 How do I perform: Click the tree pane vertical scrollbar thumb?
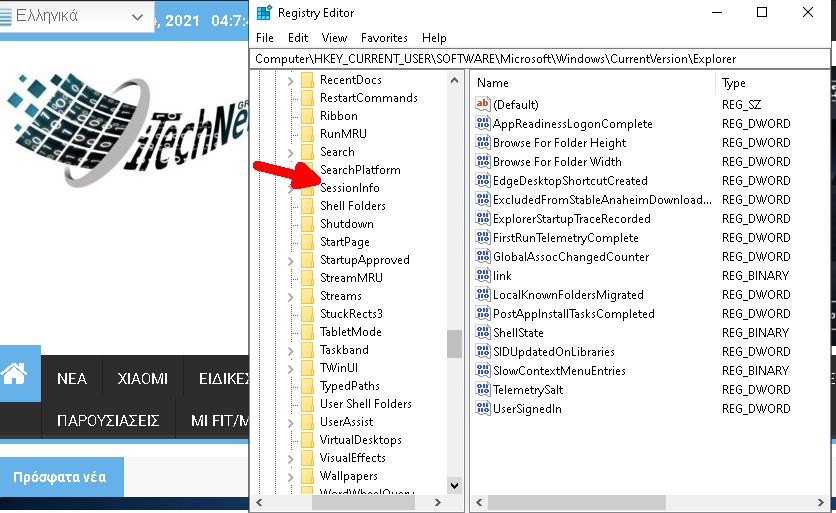(x=454, y=344)
